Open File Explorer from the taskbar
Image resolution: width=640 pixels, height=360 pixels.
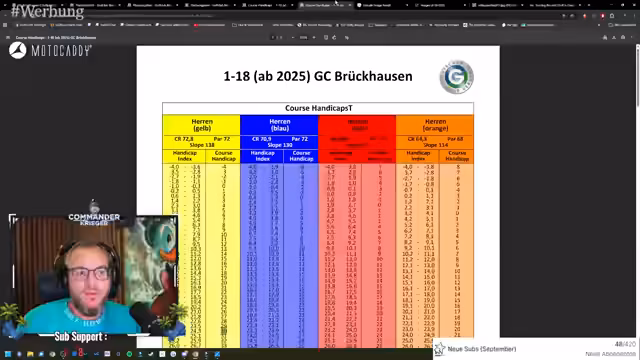(x=30, y=354)
